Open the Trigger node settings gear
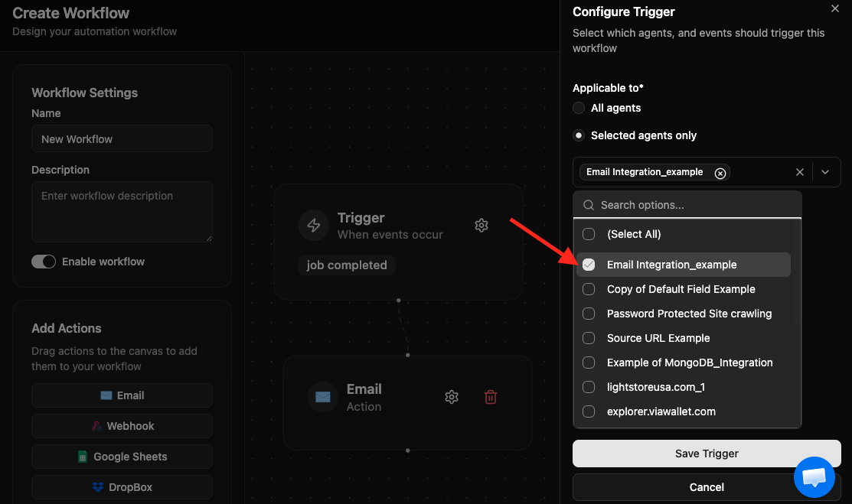This screenshot has width=852, height=504. 481,226
